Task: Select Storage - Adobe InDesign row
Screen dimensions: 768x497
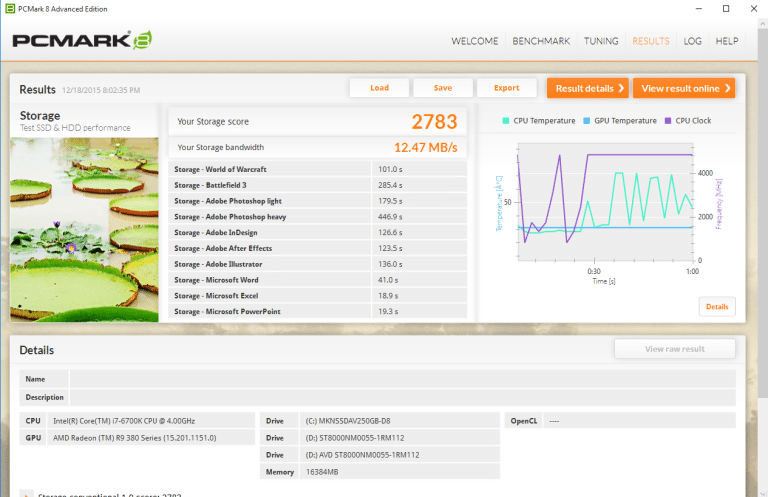Action: pyautogui.click(x=317, y=233)
